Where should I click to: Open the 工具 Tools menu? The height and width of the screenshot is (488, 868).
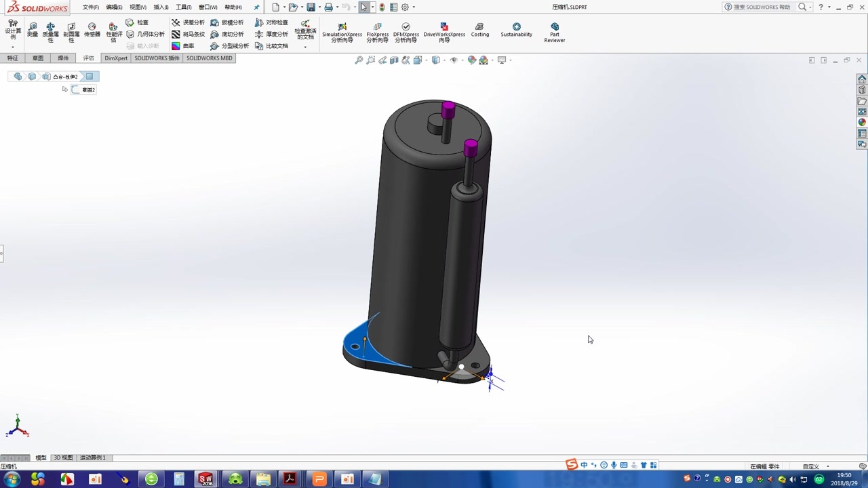tap(184, 7)
